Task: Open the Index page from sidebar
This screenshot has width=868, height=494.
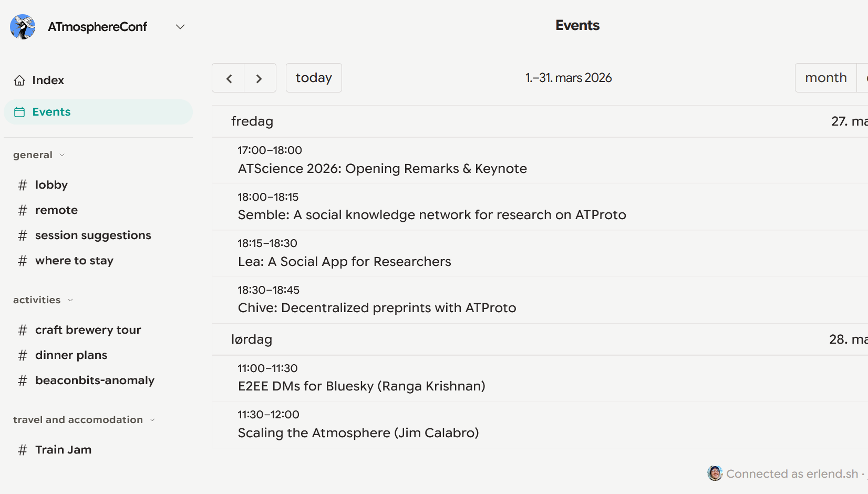Action: point(48,80)
